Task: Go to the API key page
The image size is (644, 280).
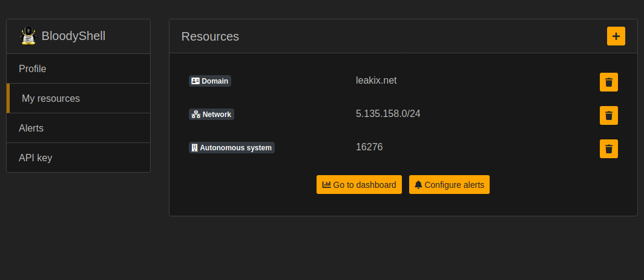Action: pyautogui.click(x=79, y=158)
